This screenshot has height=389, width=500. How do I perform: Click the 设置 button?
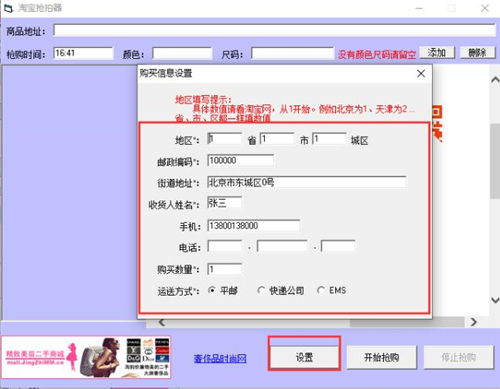304,357
